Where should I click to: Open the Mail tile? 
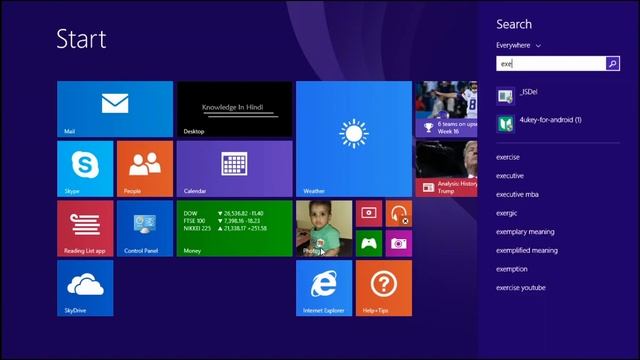(115, 109)
